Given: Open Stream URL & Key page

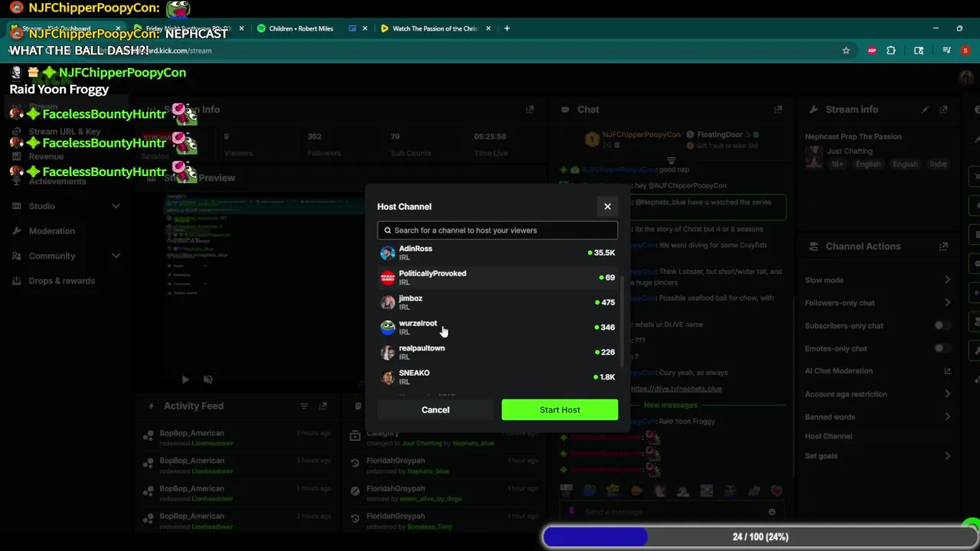Looking at the screenshot, I should [x=66, y=132].
